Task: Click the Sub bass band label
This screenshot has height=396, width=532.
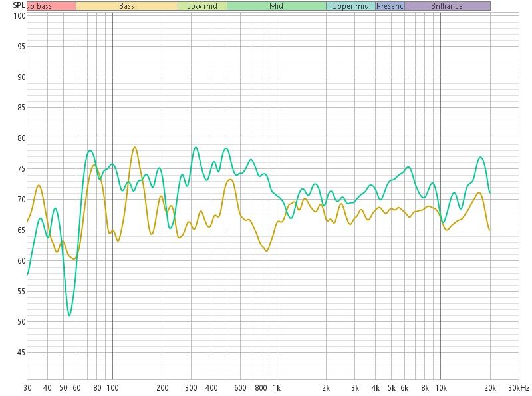Action: coord(51,6)
